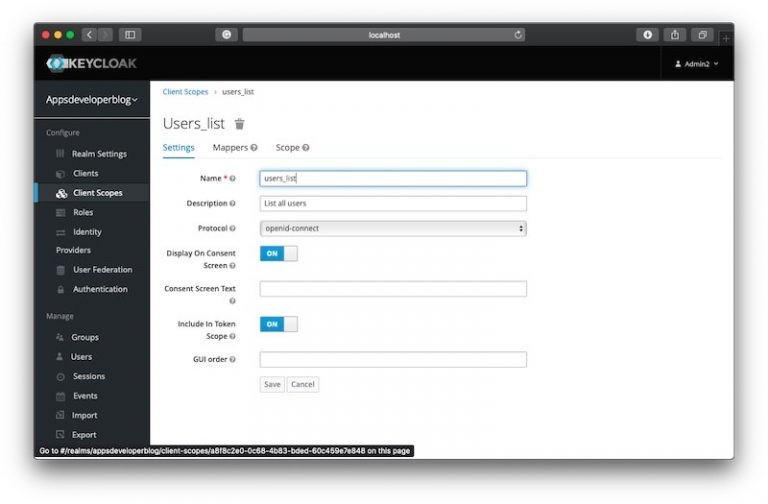Toggle Display On Consent Screen switch
This screenshot has height=504, width=768.
pyautogui.click(x=278, y=254)
